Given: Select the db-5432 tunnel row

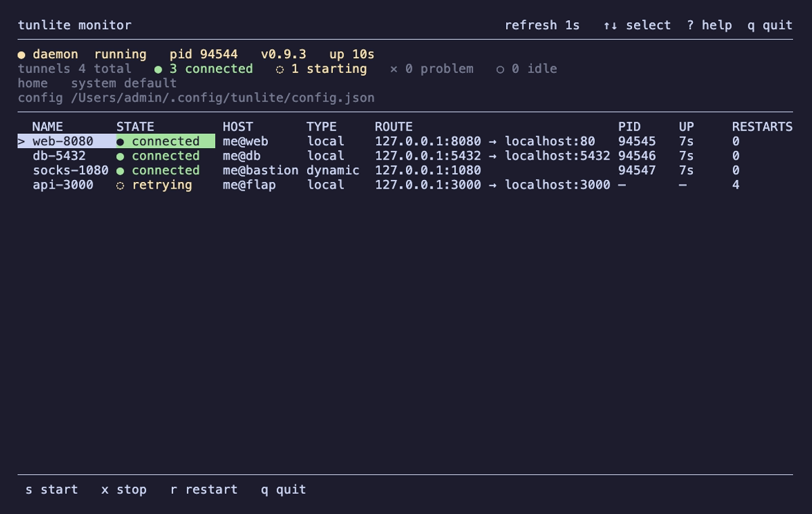Looking at the screenshot, I should (405, 156).
